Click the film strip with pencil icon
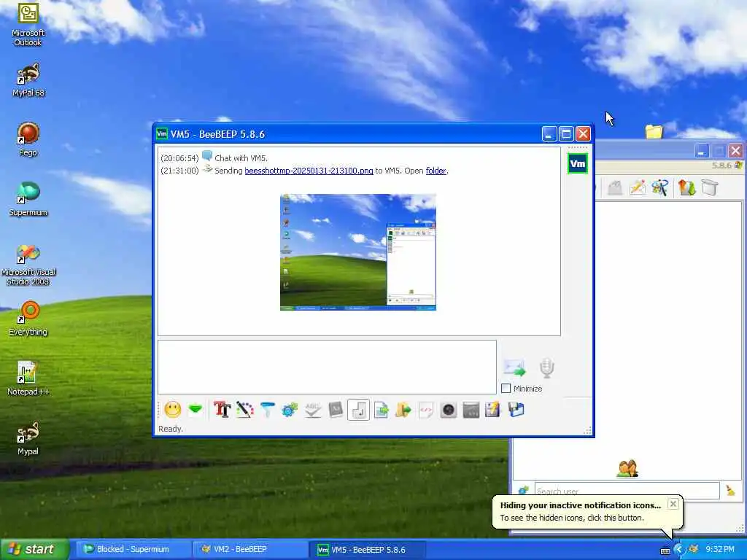 pos(492,410)
